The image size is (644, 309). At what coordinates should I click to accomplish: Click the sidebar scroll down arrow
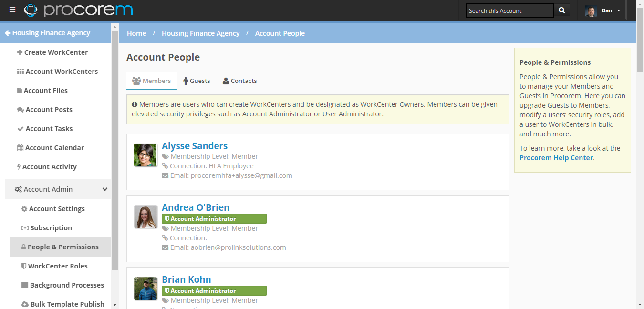[114, 304]
